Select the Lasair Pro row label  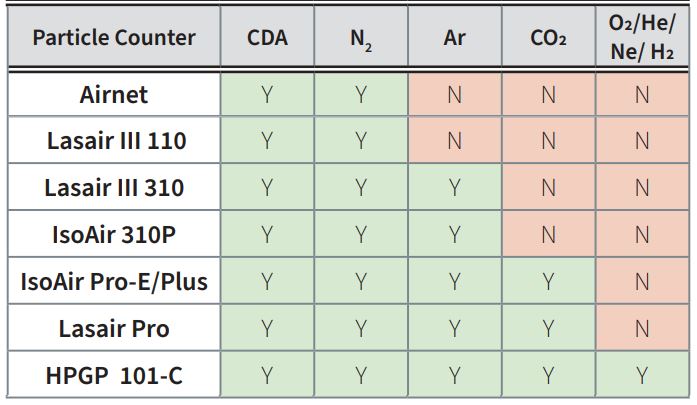click(114, 329)
